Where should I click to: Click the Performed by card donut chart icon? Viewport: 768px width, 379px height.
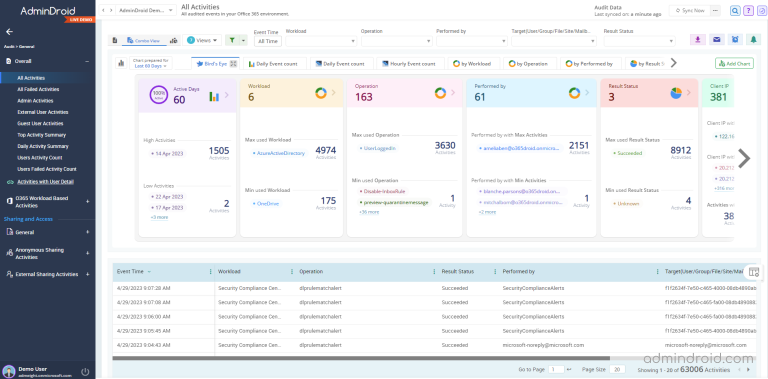pos(574,93)
